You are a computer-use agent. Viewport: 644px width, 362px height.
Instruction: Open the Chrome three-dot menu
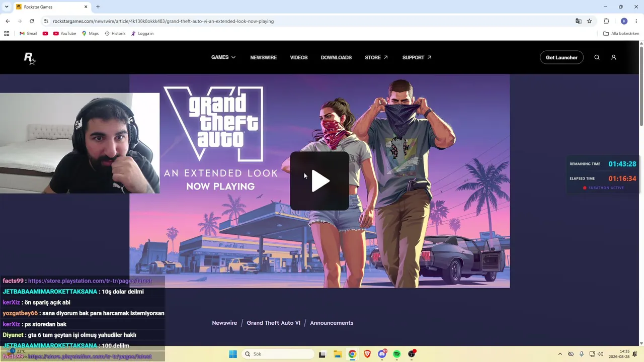[636, 21]
